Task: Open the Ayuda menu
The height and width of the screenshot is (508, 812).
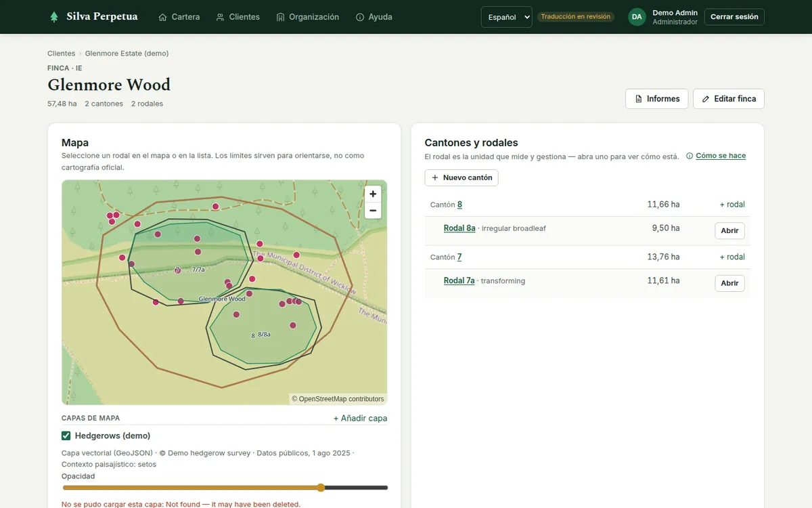Action: 374,17
